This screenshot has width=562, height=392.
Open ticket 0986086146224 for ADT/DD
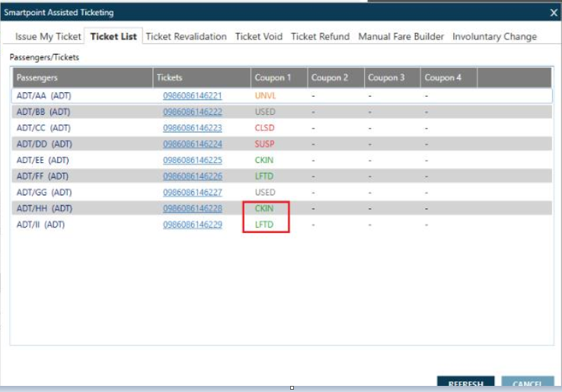tap(192, 144)
